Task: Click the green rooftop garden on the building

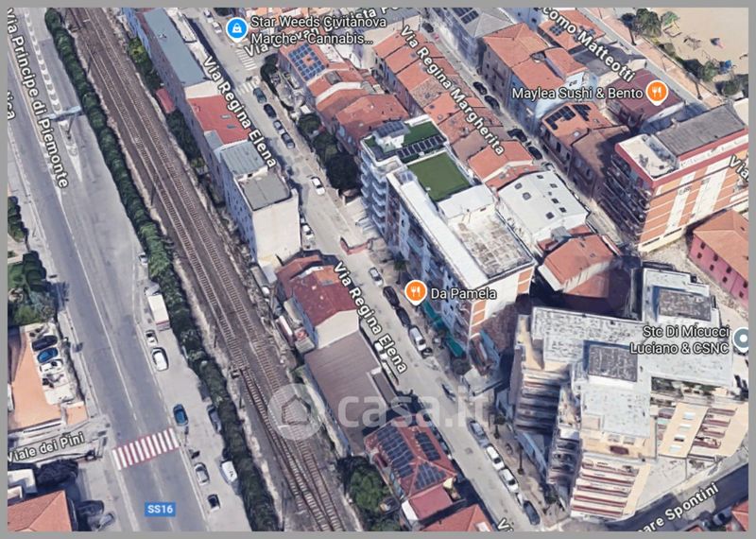Action: click(438, 175)
